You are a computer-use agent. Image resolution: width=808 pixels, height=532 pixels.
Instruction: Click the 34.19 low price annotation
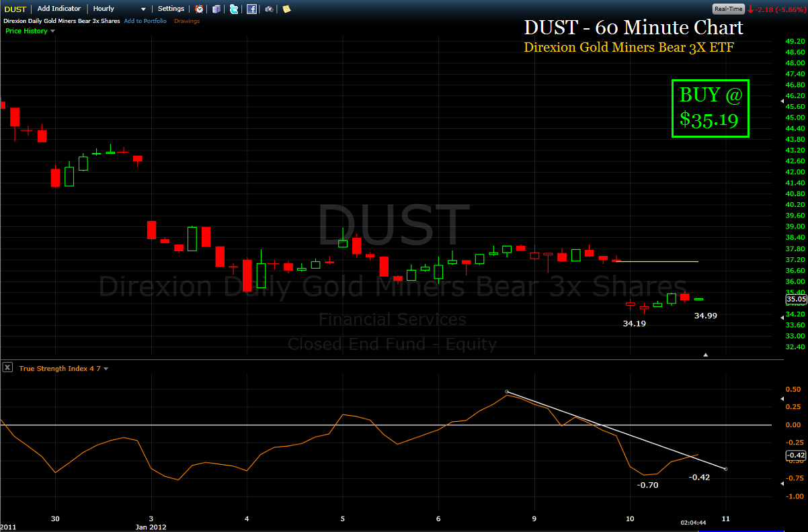pyautogui.click(x=635, y=324)
